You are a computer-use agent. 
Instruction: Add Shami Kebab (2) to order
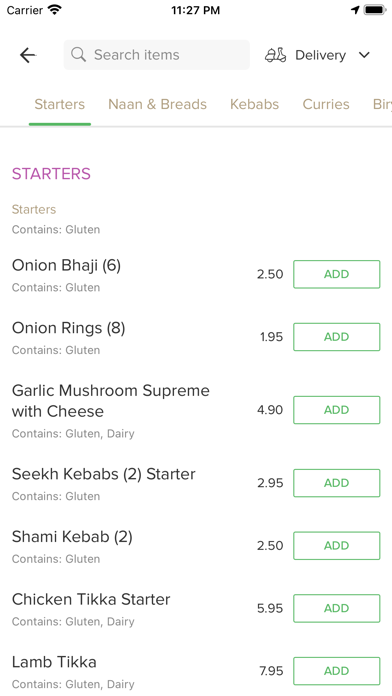(337, 546)
